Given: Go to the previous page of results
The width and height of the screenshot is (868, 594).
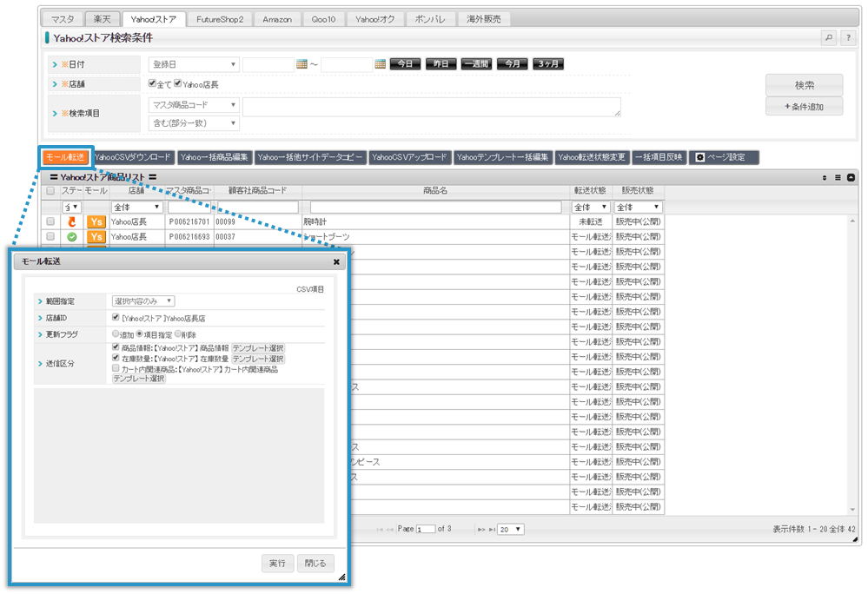Looking at the screenshot, I should [390, 530].
